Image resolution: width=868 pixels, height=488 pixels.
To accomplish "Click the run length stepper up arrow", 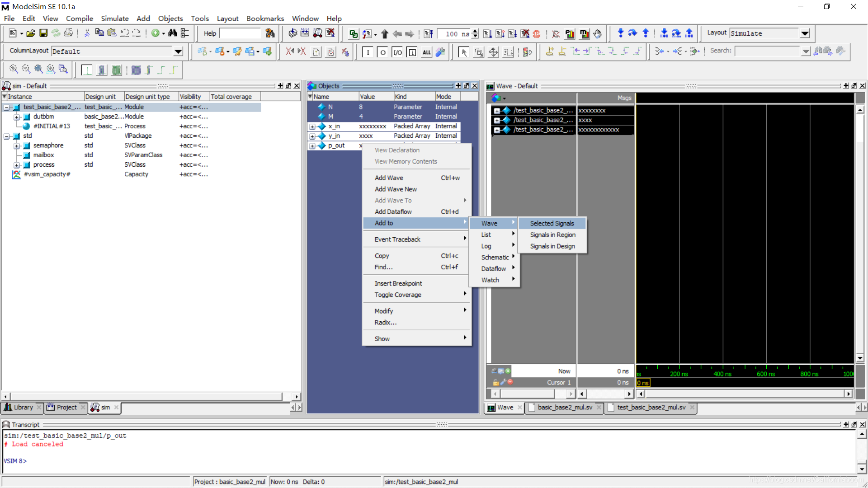I will click(475, 31).
